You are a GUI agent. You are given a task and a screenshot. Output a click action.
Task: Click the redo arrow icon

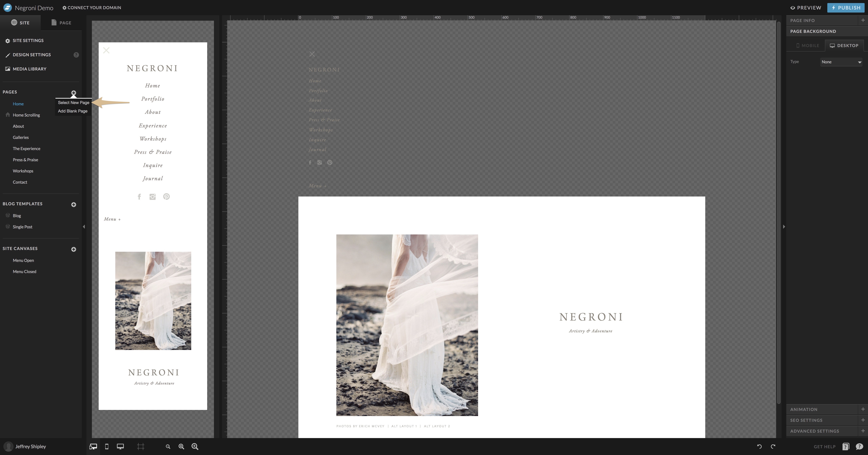[x=773, y=446]
